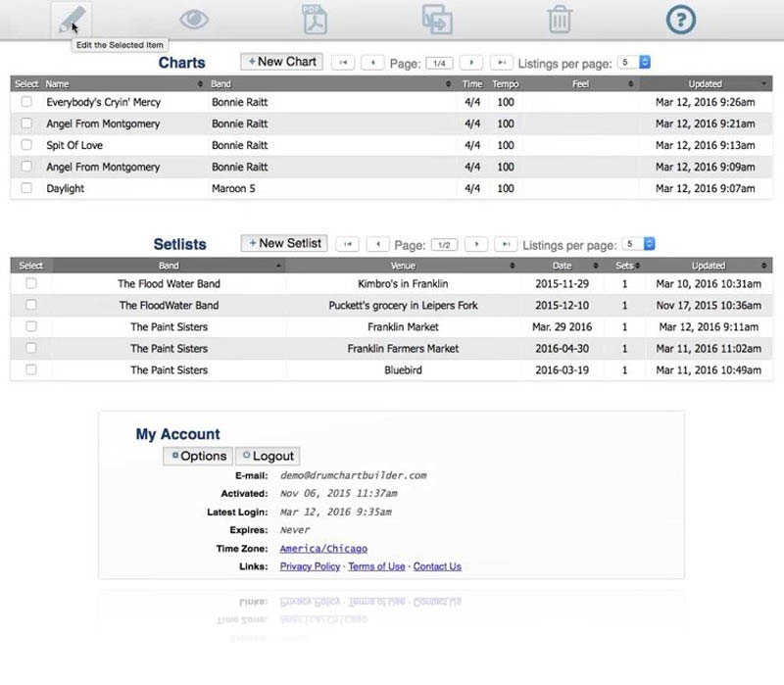Click the New Chart button

[282, 62]
